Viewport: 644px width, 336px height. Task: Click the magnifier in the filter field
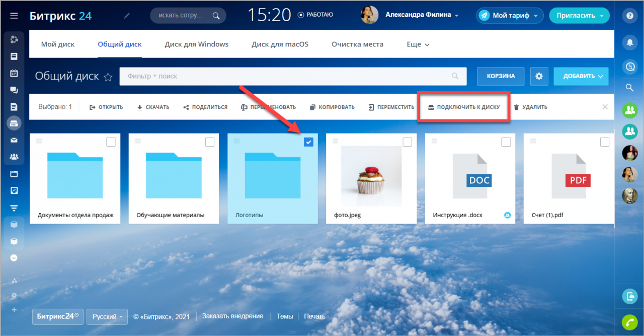455,76
